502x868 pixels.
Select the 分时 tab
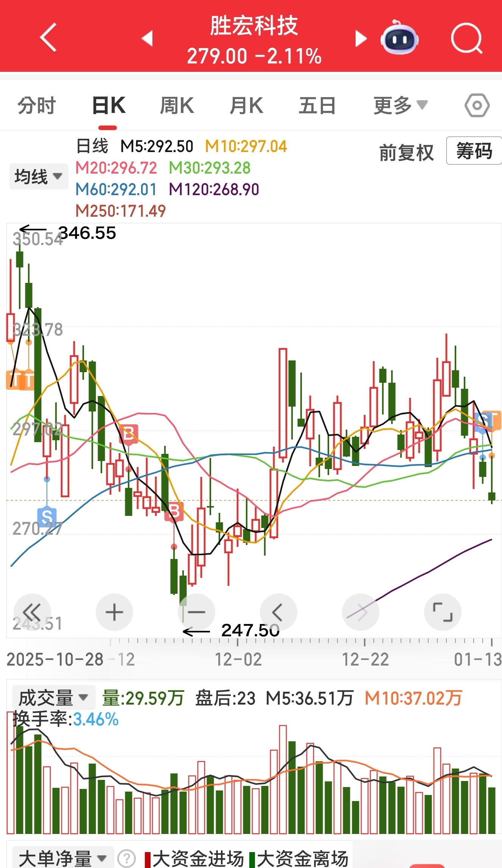pyautogui.click(x=37, y=106)
